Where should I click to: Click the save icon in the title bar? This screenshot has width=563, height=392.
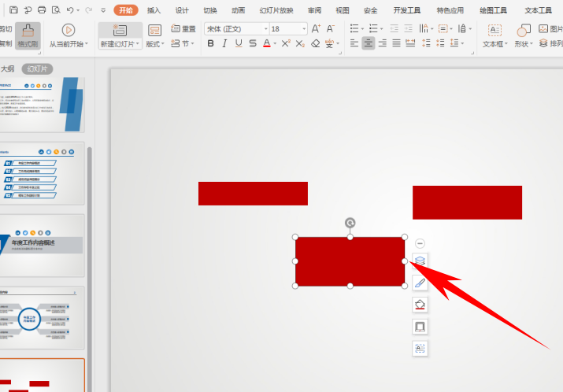click(13, 10)
